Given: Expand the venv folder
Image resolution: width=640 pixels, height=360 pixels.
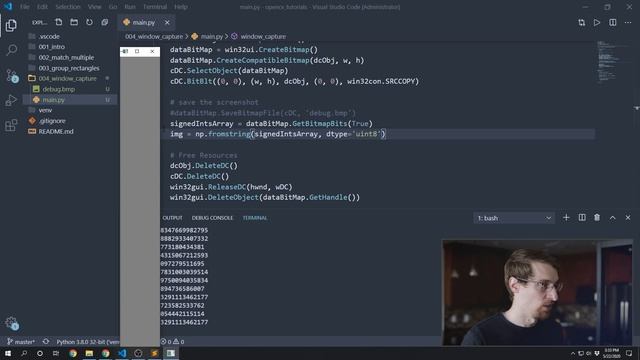Looking at the screenshot, I should click(x=70, y=110).
